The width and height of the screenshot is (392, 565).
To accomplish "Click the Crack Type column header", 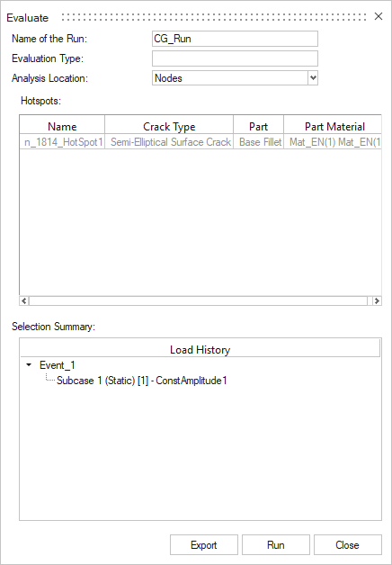I will (169, 127).
